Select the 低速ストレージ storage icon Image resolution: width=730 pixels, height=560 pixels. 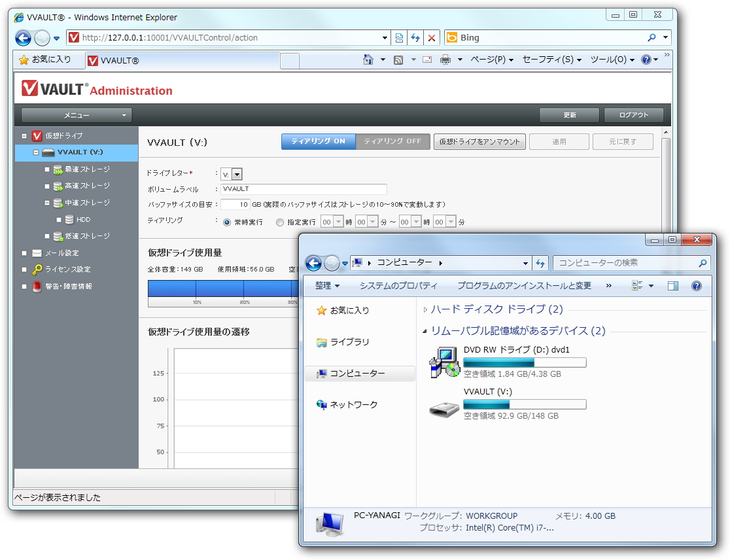pyautogui.click(x=60, y=236)
